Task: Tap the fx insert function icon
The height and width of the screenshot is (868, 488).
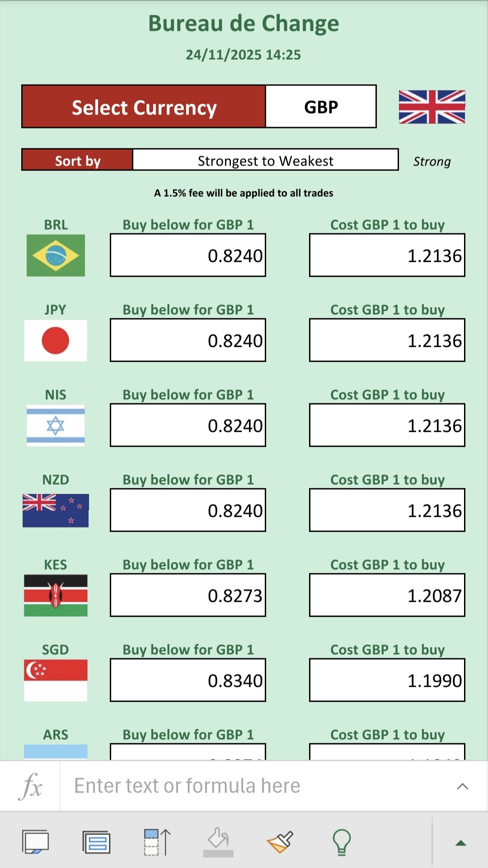Action: pos(31,786)
